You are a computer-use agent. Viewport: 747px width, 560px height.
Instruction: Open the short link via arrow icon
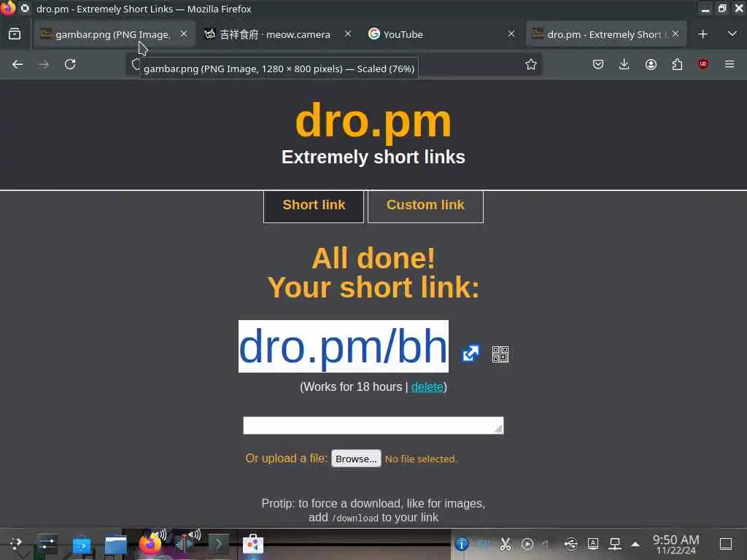tap(471, 354)
